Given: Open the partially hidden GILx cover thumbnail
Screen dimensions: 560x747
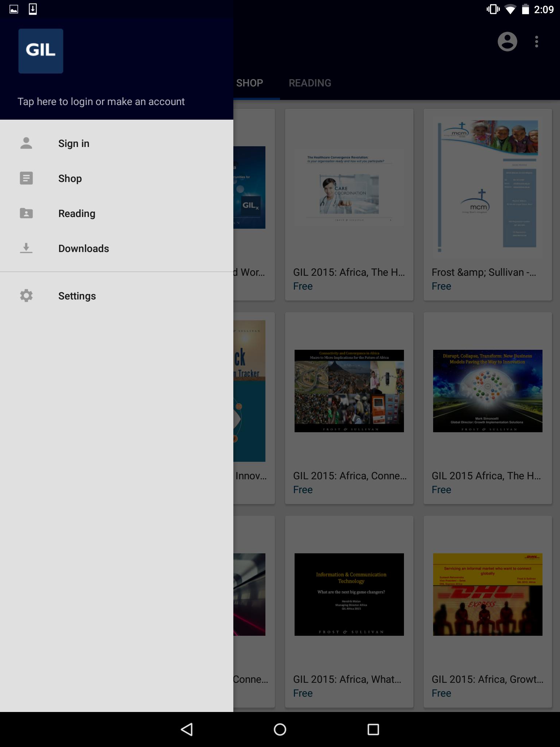Looking at the screenshot, I should tap(249, 187).
